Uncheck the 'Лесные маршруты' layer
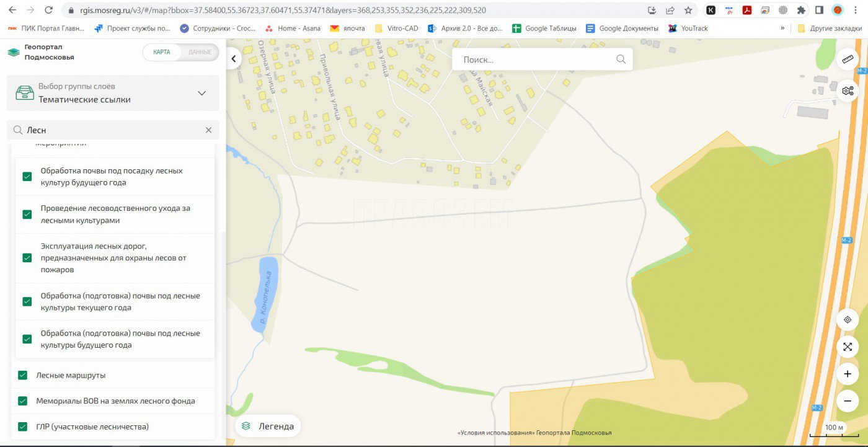868x447 pixels. (23, 375)
